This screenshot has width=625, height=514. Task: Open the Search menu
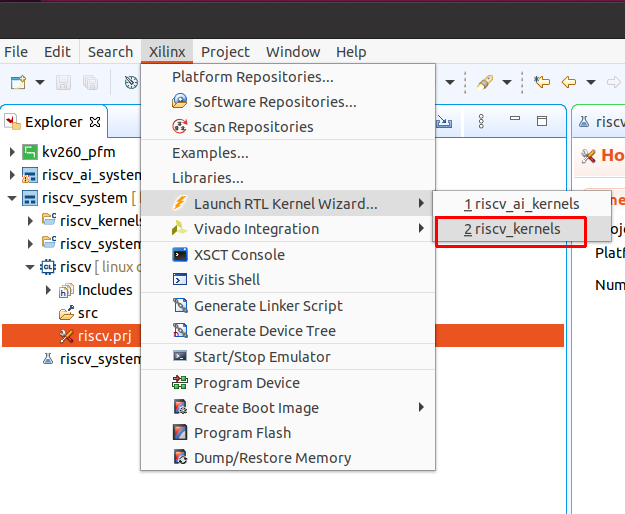[110, 52]
